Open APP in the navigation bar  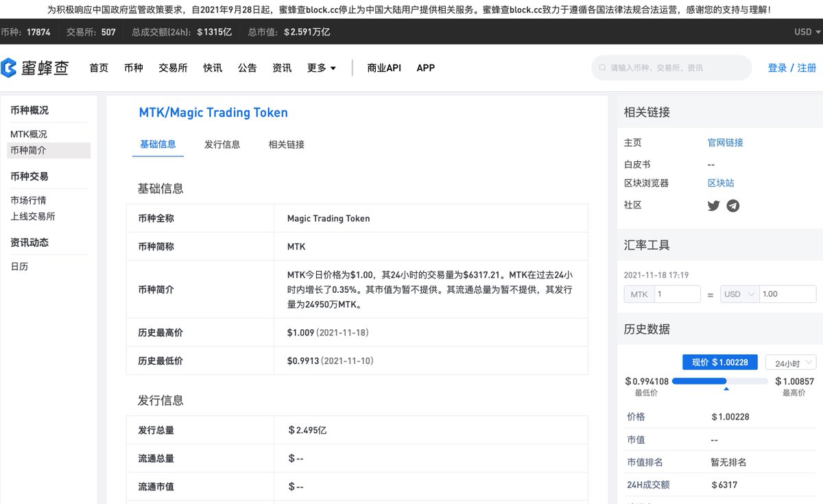click(x=426, y=68)
